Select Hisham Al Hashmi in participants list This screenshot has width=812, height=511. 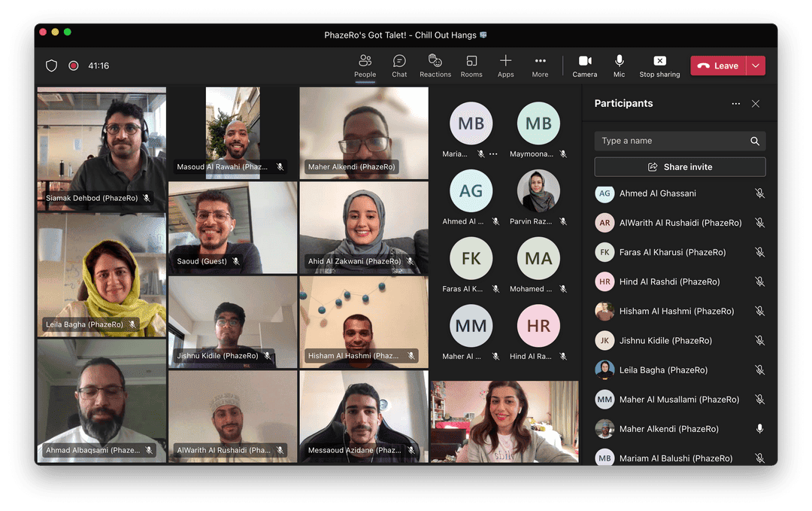[x=680, y=312]
